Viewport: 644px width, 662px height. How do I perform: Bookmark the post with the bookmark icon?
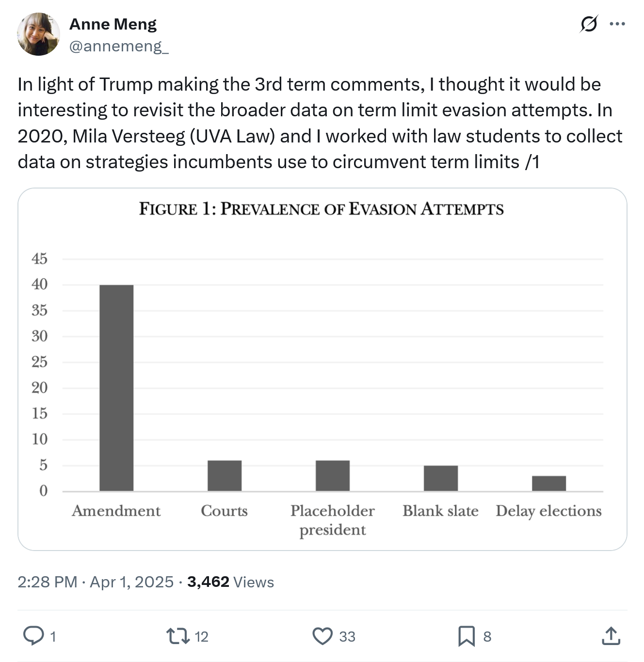coord(467,636)
